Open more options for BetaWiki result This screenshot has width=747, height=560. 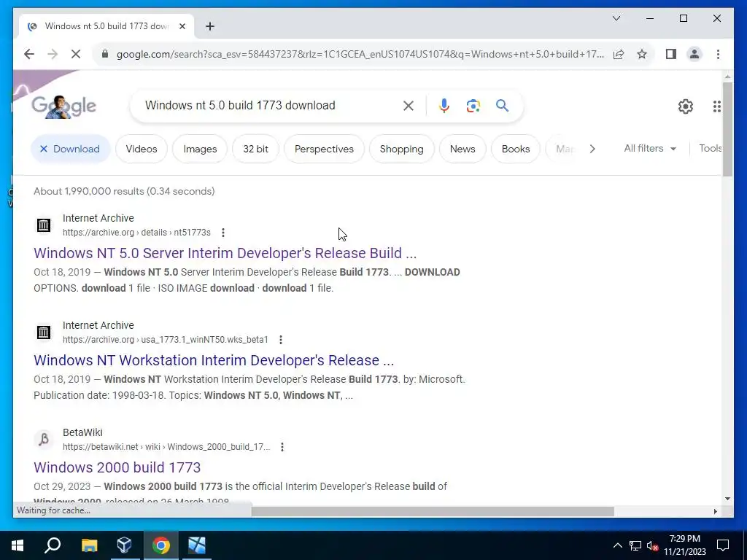tap(282, 447)
